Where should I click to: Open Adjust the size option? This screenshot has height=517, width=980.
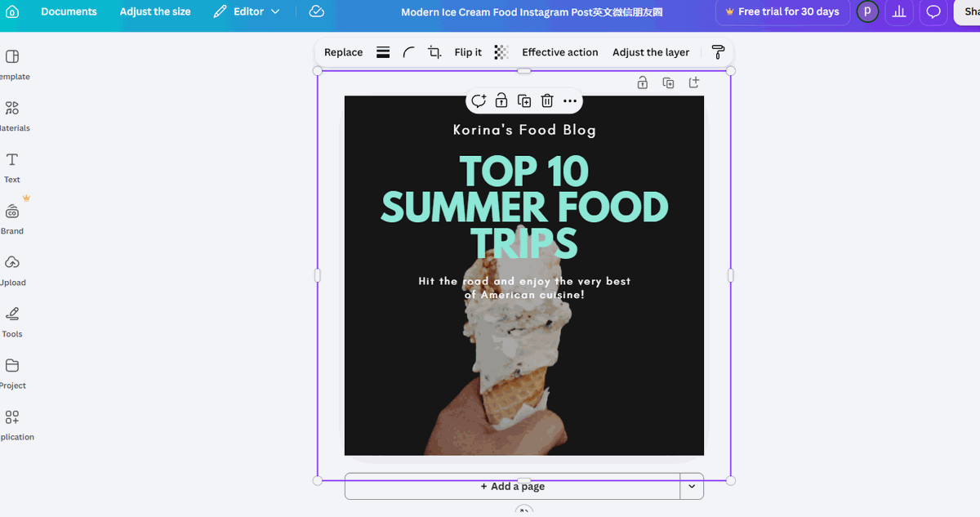(x=155, y=11)
